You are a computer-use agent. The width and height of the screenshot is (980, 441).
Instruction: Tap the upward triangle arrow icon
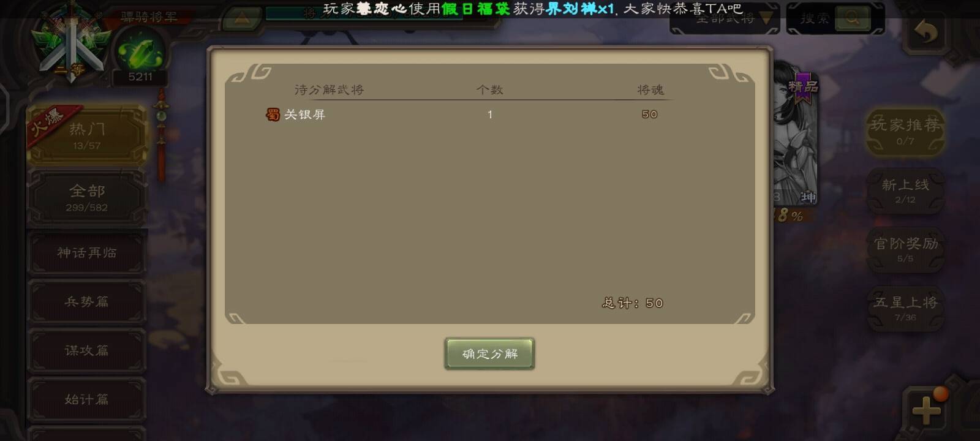[x=241, y=20]
